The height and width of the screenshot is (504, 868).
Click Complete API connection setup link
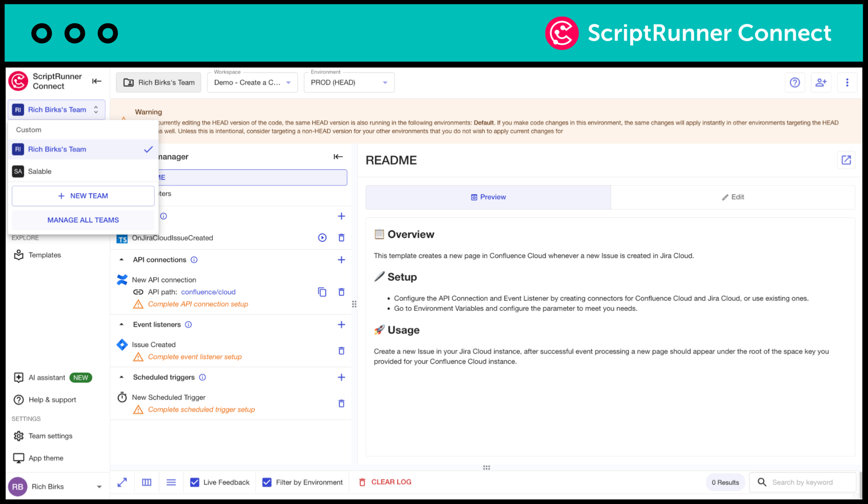tap(198, 303)
